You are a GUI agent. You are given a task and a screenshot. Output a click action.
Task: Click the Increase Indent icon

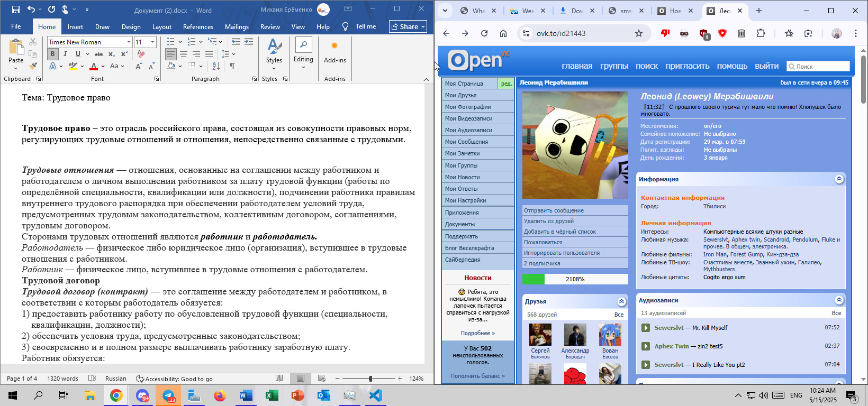tap(249, 41)
